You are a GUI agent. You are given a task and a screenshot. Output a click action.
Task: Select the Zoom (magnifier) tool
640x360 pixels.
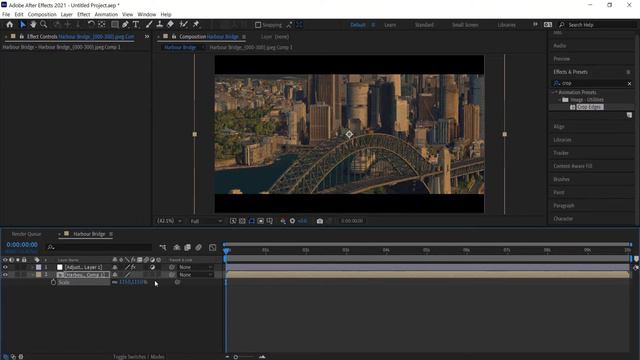43,24
